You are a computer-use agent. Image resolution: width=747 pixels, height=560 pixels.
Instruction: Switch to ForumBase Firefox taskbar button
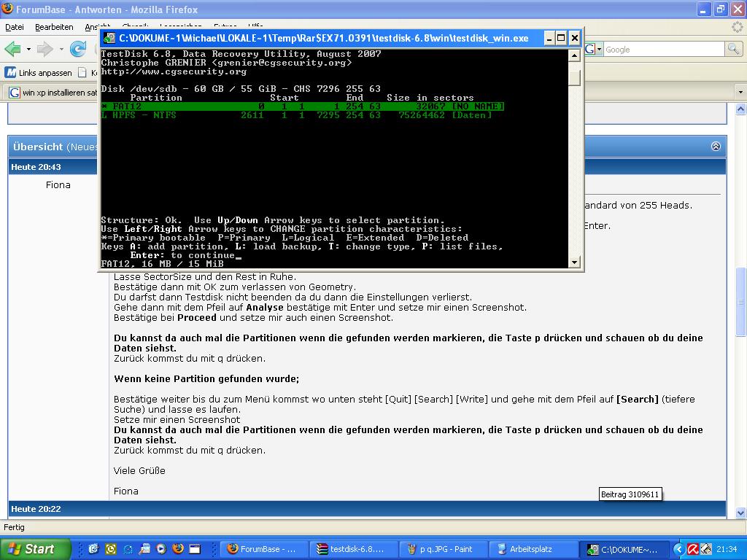pos(263,549)
